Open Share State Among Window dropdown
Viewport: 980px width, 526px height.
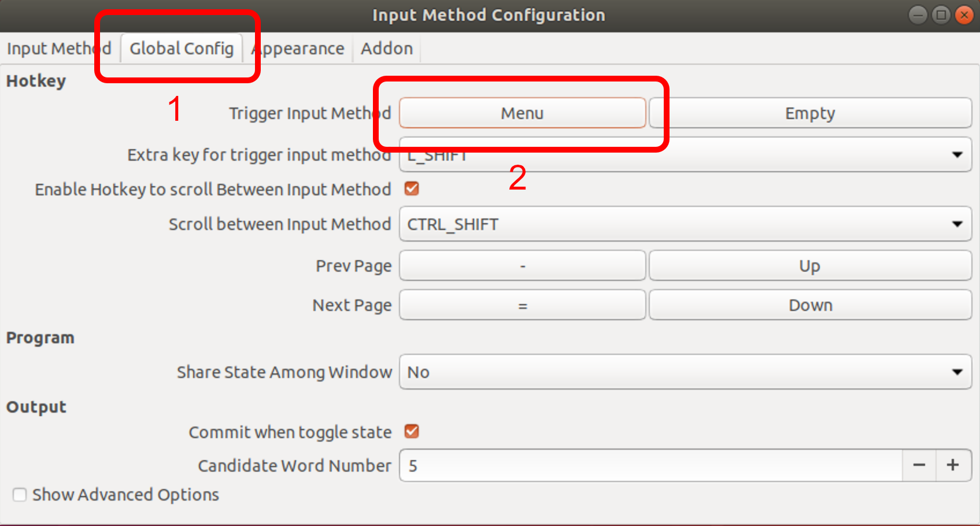685,372
